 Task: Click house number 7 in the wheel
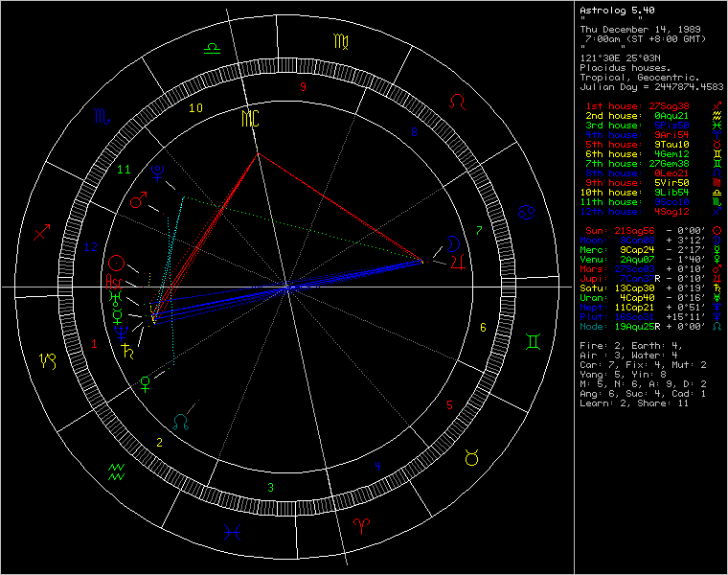click(479, 230)
